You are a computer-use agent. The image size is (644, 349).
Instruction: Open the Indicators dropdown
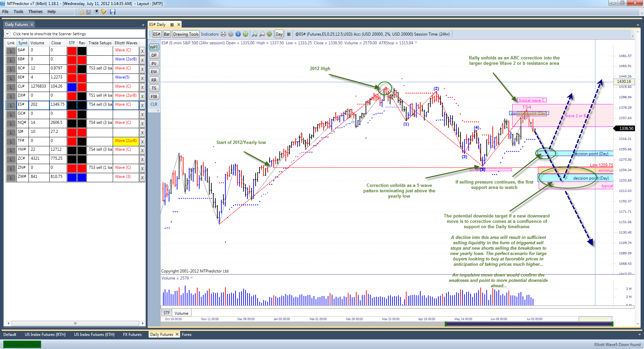[210, 34]
